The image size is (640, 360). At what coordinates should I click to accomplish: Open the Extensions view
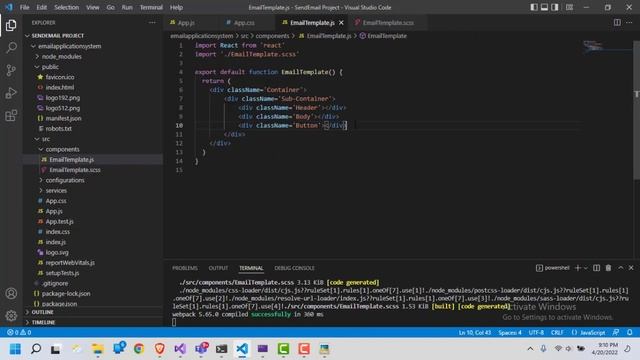[11, 116]
